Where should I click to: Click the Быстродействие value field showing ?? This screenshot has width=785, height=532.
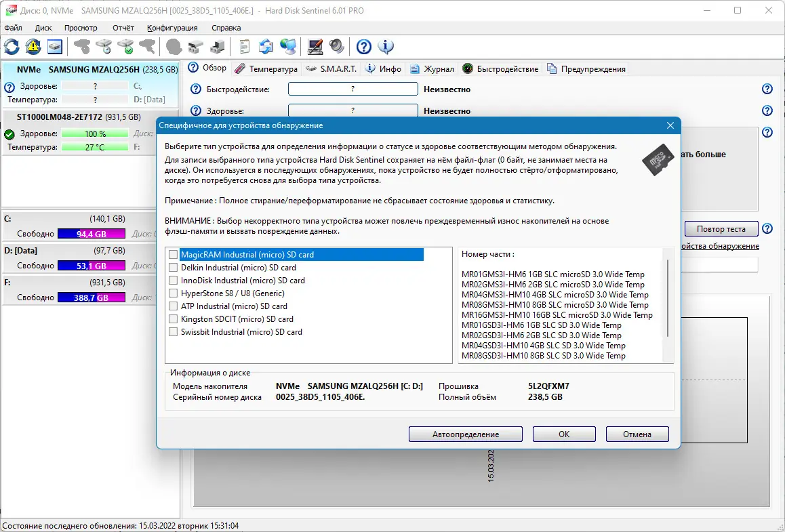(x=353, y=89)
